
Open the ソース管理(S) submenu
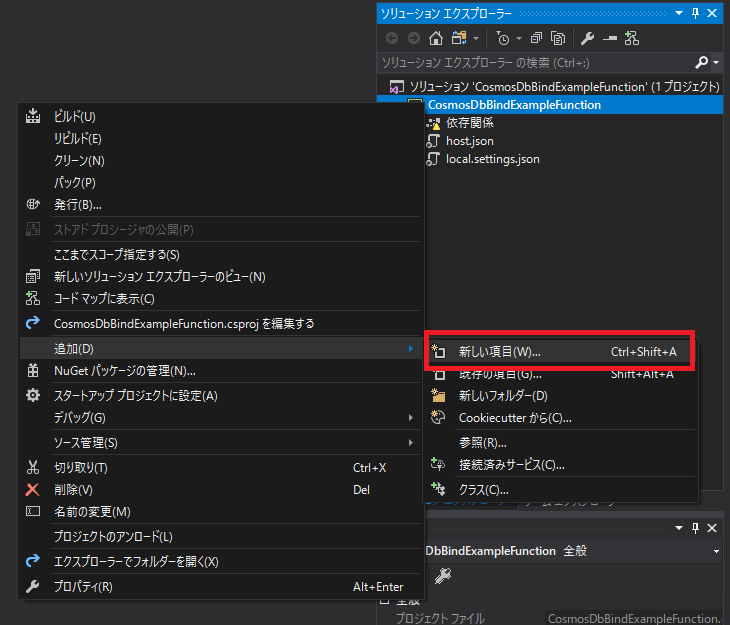click(x=221, y=442)
